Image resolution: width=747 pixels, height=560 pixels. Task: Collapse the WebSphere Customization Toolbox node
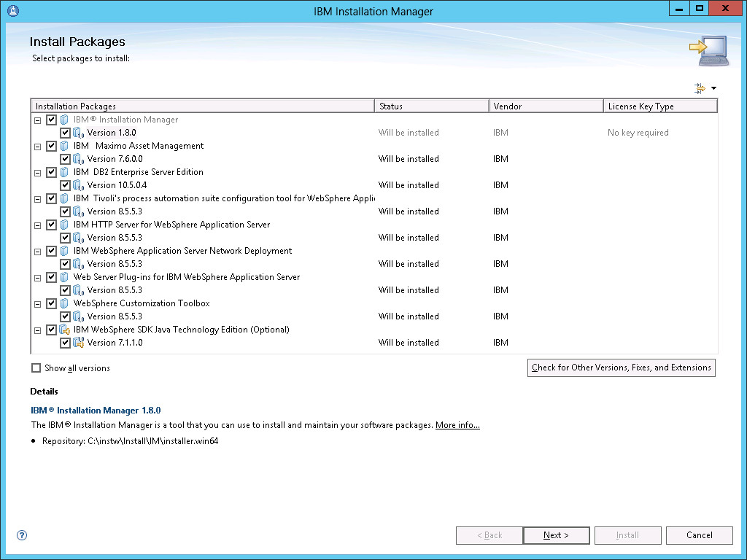[38, 304]
